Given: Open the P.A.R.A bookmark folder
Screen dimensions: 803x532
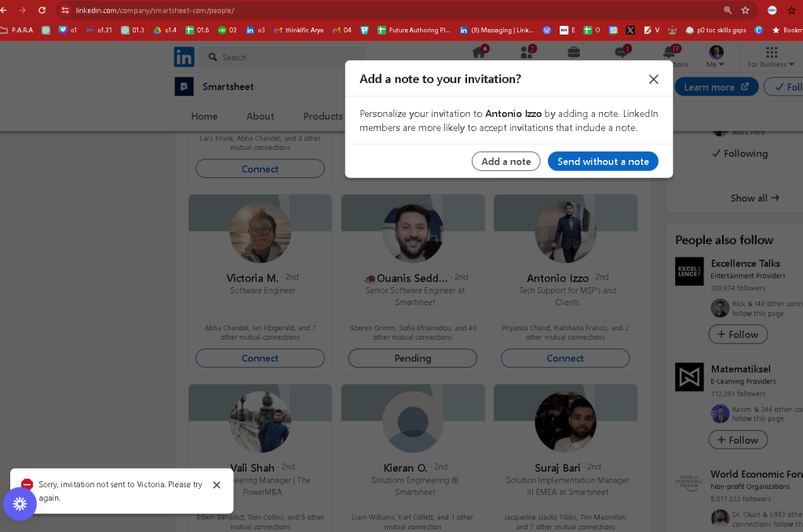Looking at the screenshot, I should tap(16, 31).
